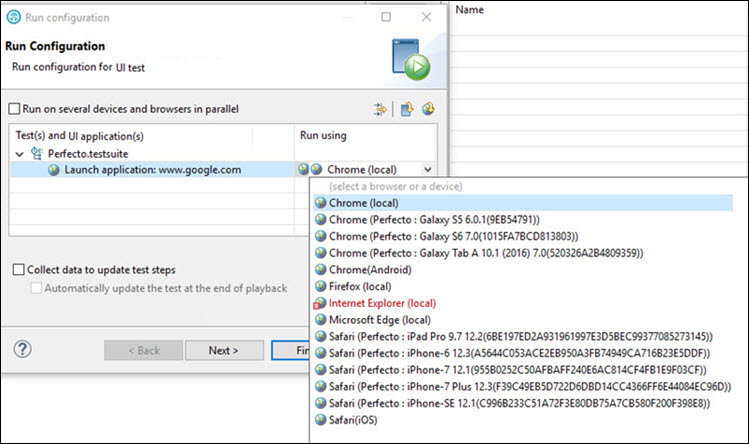Click the Next > button

click(223, 350)
